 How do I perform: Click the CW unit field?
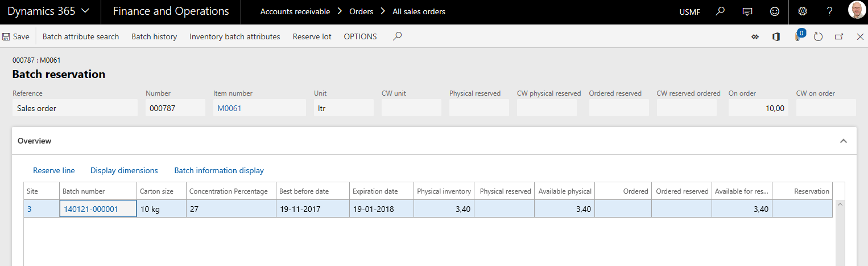[x=411, y=108]
